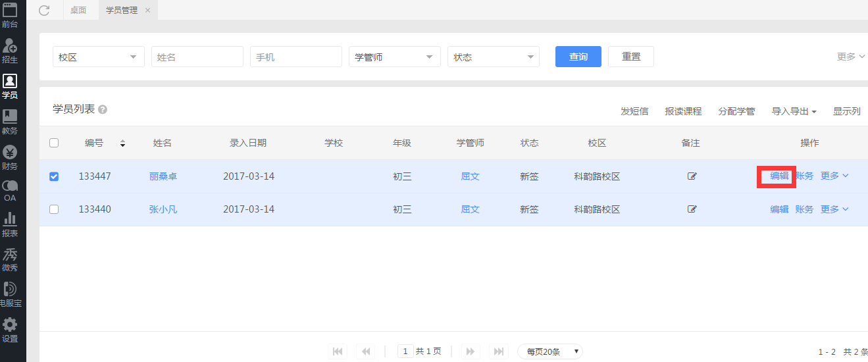Viewport: 868px width, 362px height.
Task: Toggle the select-all checkbox in table header
Action: (x=54, y=143)
